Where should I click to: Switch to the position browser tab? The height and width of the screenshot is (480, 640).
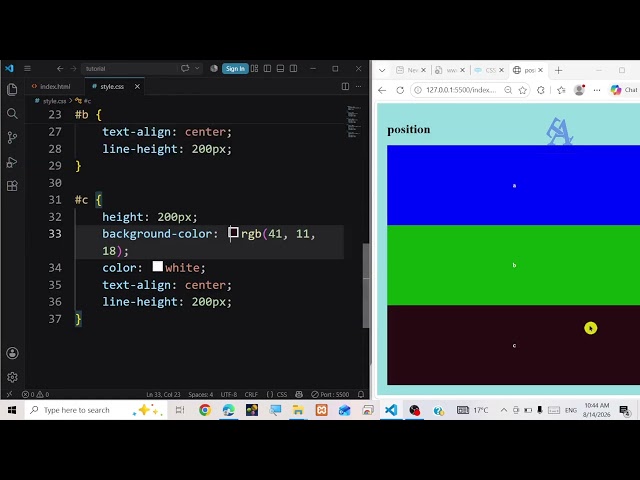point(528,70)
